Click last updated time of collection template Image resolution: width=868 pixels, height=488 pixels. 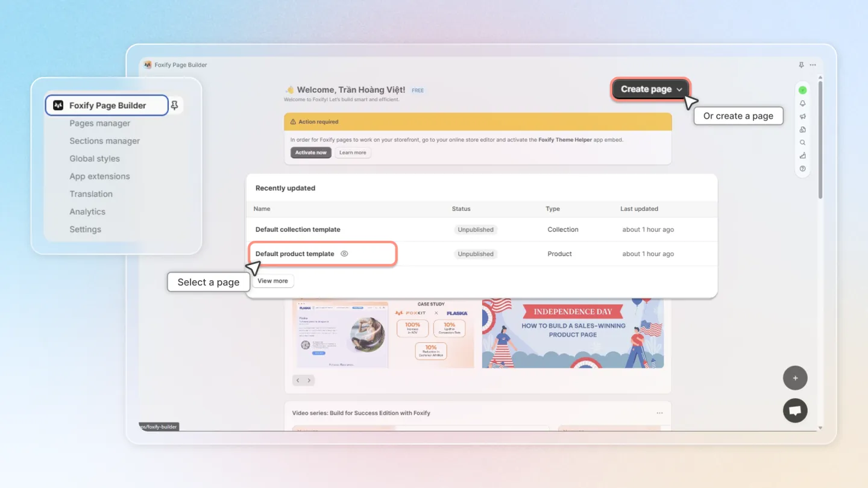(x=648, y=230)
